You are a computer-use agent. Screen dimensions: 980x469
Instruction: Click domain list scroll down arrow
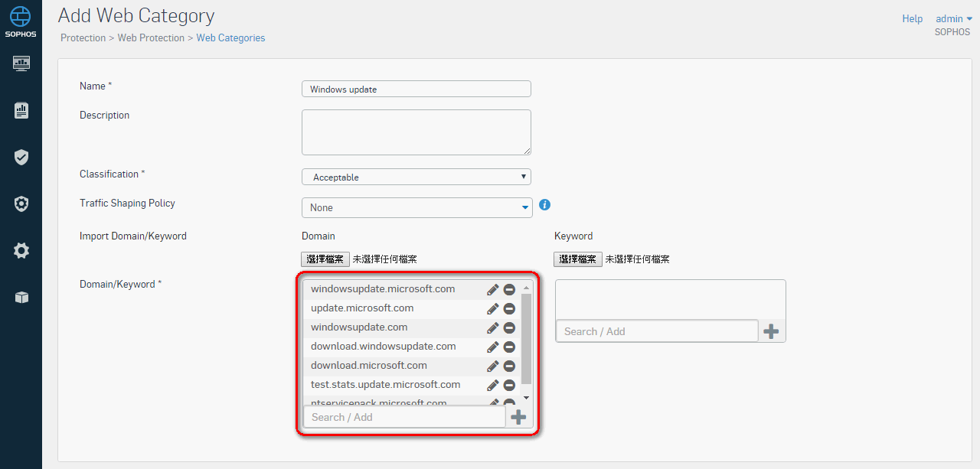click(x=526, y=398)
